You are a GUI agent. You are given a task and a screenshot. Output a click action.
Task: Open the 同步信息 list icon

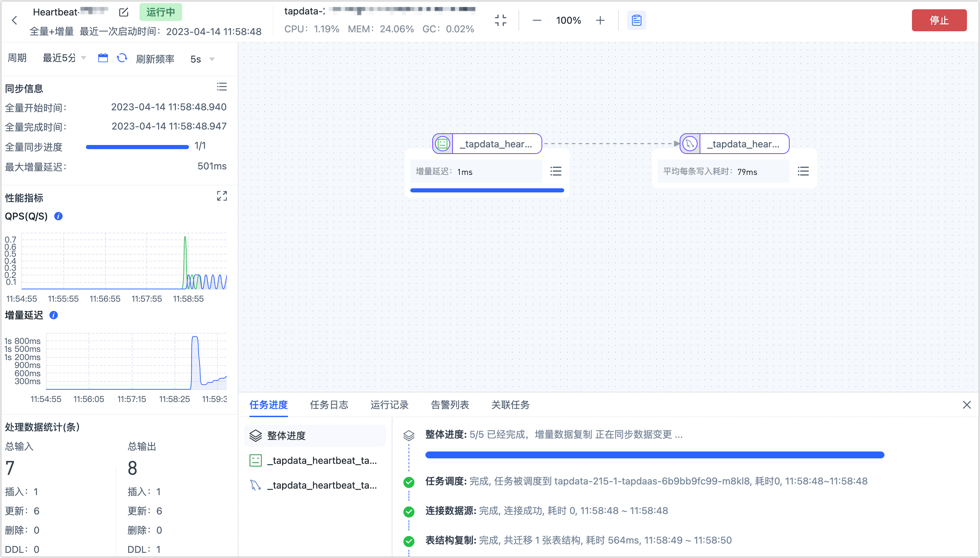click(222, 87)
